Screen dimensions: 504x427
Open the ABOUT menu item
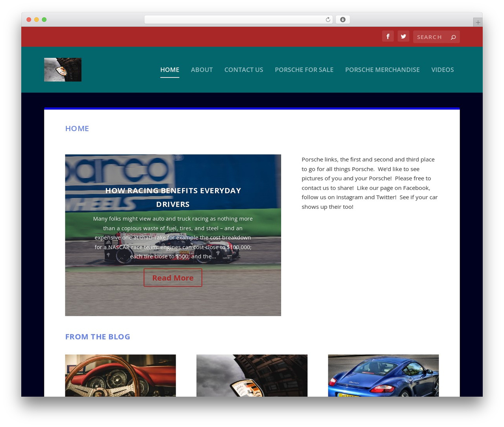coord(202,70)
